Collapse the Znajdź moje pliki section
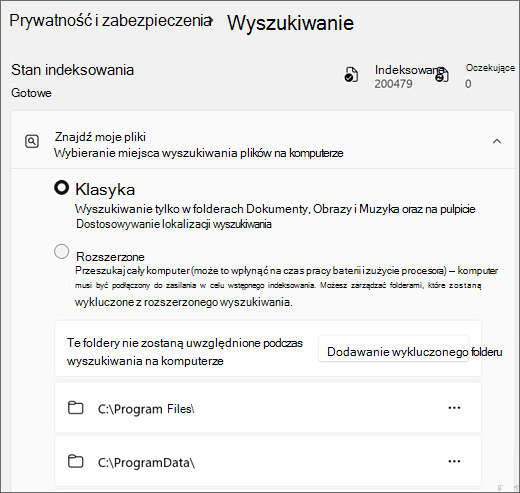Image resolution: width=520 pixels, height=493 pixels. click(497, 141)
